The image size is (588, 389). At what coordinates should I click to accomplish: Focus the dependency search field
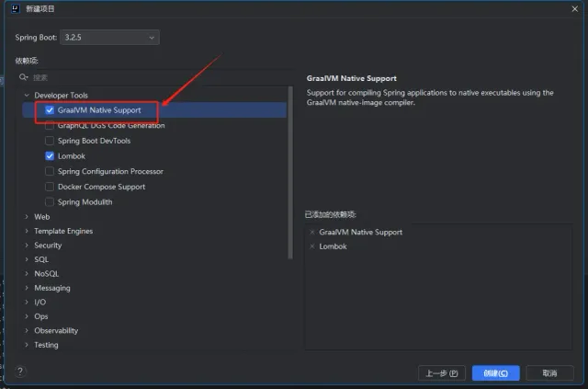[157, 77]
